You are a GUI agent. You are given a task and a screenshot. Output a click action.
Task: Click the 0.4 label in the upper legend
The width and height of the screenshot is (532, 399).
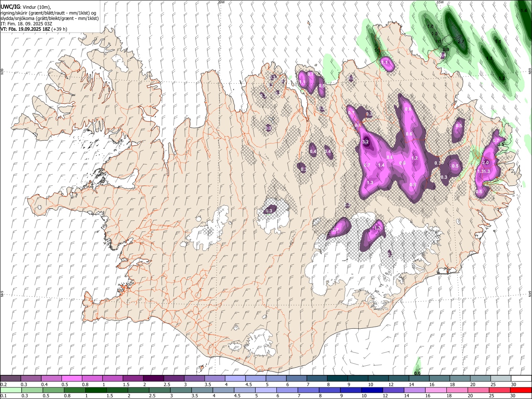[44, 384]
